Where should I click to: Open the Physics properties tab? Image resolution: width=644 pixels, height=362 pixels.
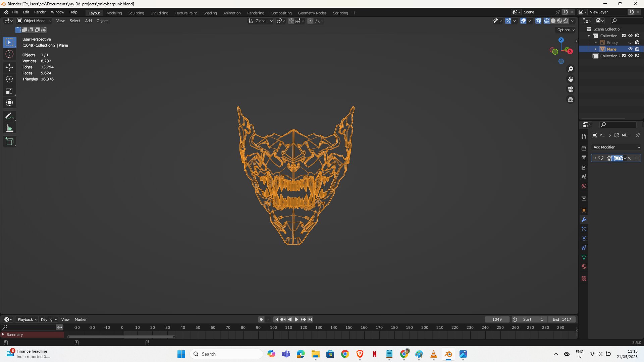(x=584, y=238)
